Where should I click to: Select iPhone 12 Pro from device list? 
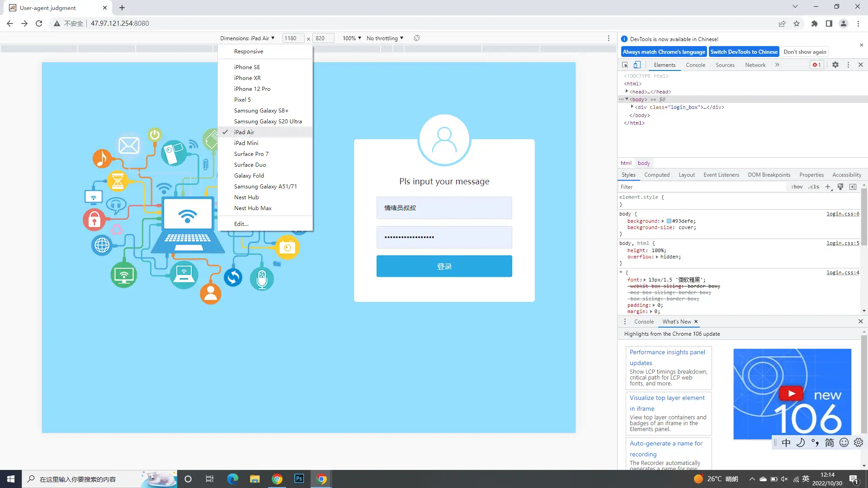(x=252, y=89)
